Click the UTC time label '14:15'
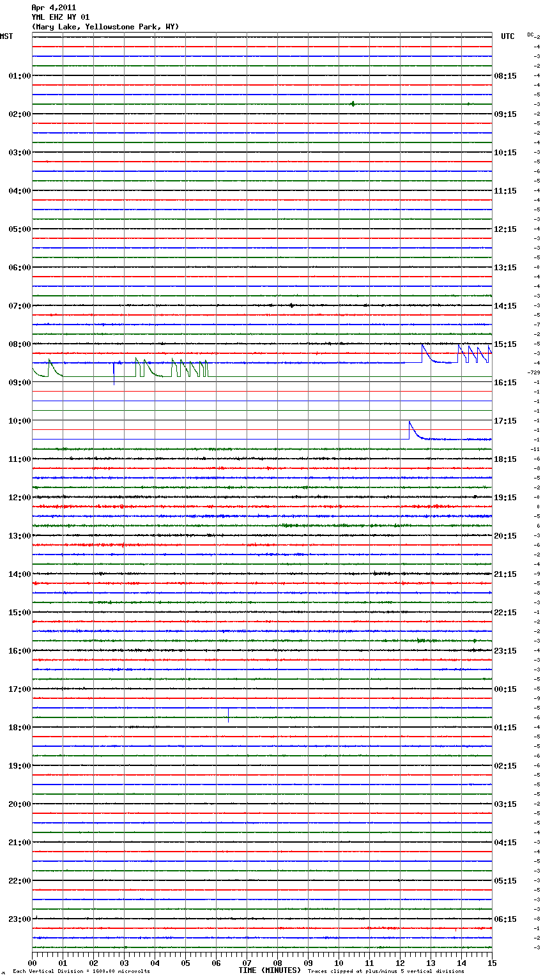 pyautogui.click(x=505, y=306)
